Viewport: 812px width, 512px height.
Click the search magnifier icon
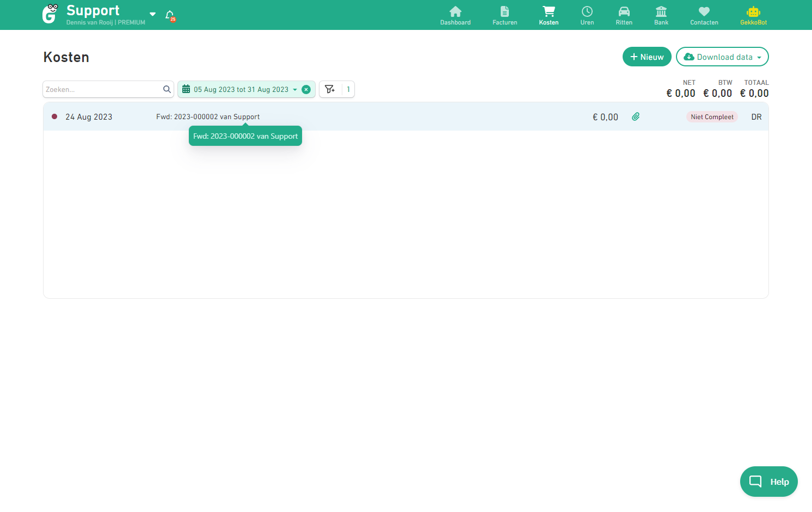pyautogui.click(x=167, y=89)
